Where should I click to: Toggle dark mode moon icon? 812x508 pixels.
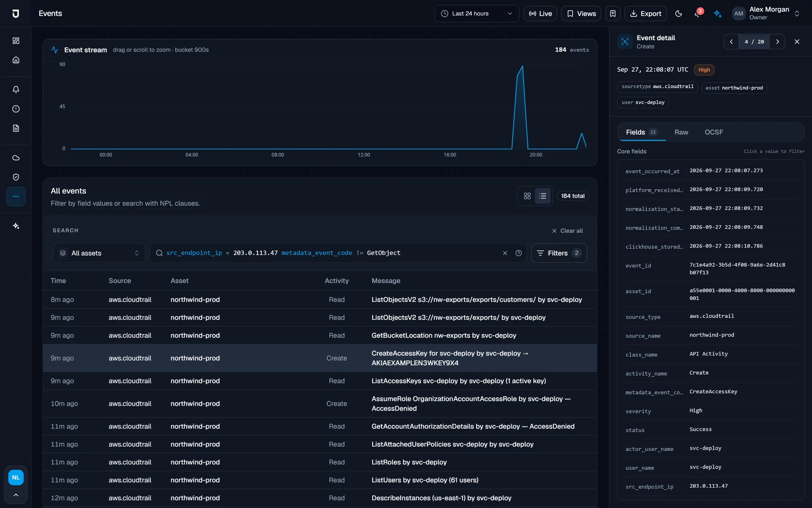point(678,14)
